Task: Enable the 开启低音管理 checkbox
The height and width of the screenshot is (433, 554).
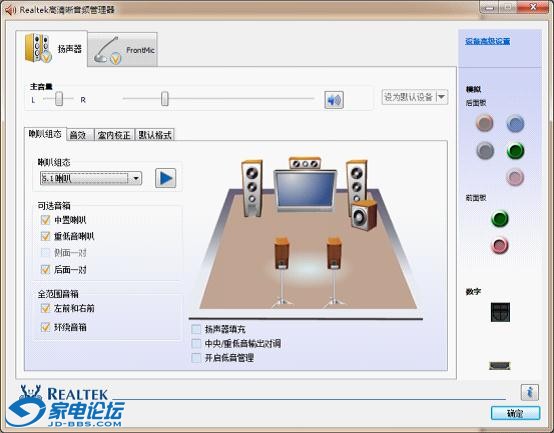Action: click(196, 358)
